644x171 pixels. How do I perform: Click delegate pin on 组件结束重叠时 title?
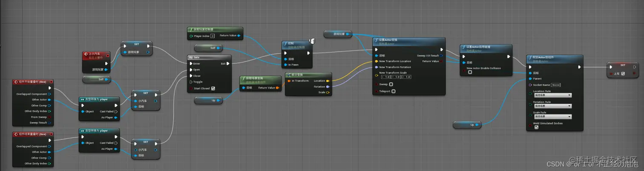coord(51,134)
